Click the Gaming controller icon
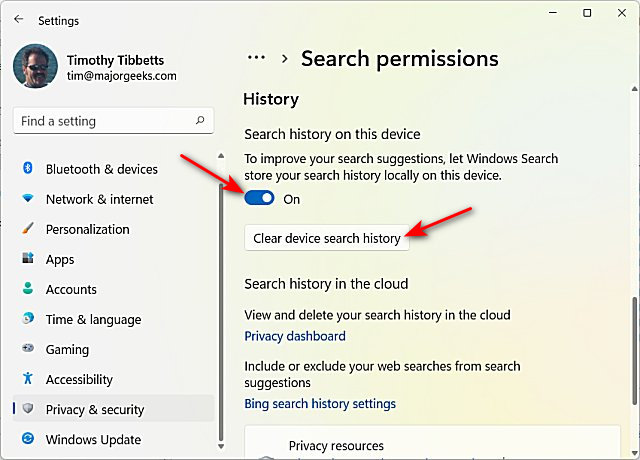This screenshot has width=640, height=460. [x=28, y=349]
